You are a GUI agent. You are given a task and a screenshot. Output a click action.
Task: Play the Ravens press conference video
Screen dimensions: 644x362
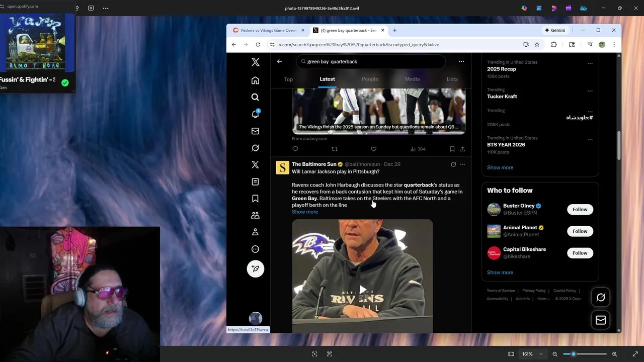pyautogui.click(x=362, y=290)
